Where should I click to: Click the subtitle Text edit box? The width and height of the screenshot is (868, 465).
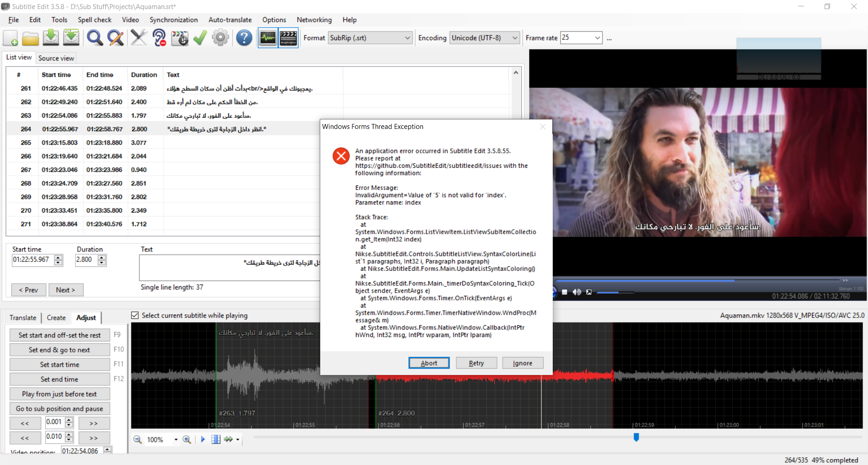pyautogui.click(x=230, y=268)
